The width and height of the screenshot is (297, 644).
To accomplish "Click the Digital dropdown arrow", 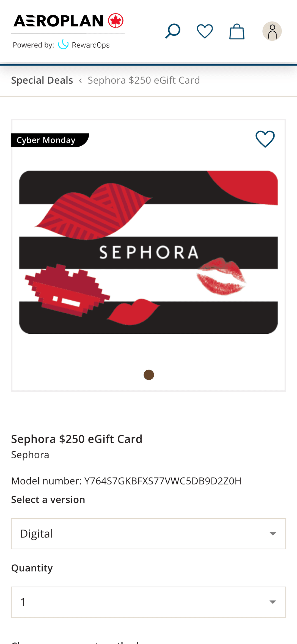I will (x=273, y=534).
